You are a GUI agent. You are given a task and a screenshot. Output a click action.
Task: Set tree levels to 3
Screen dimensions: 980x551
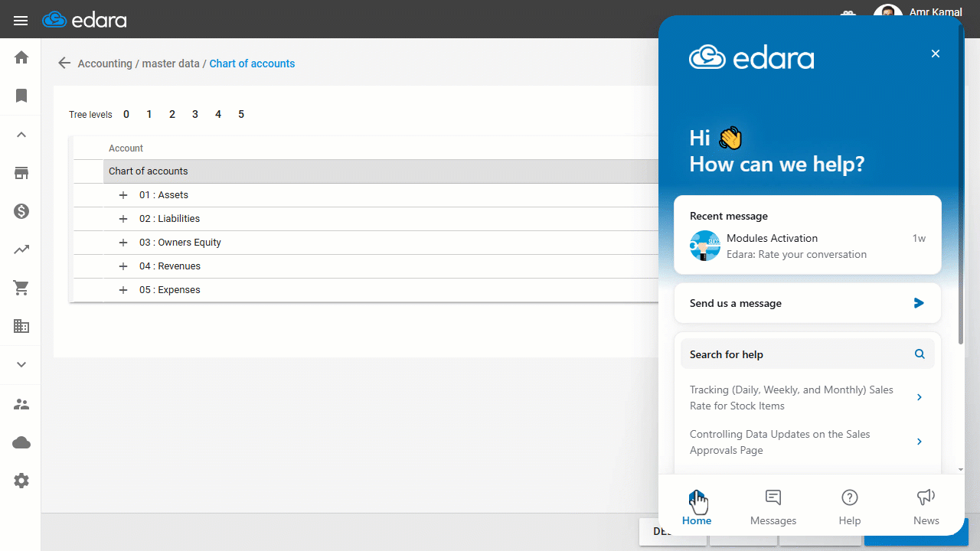(x=195, y=114)
